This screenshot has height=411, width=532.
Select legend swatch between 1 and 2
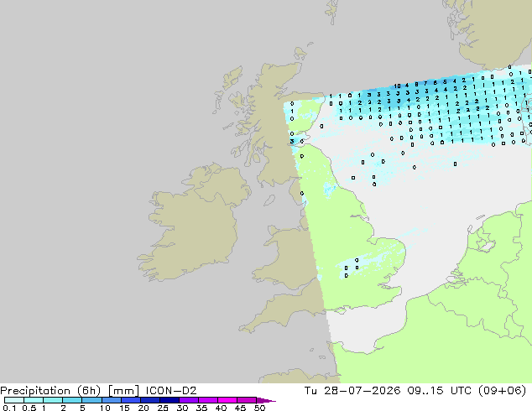(53, 400)
